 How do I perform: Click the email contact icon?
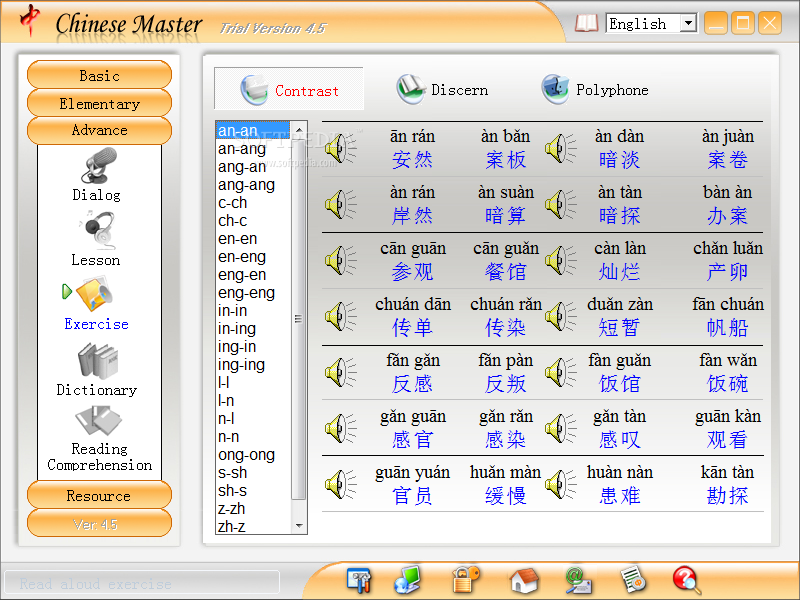pos(578,581)
